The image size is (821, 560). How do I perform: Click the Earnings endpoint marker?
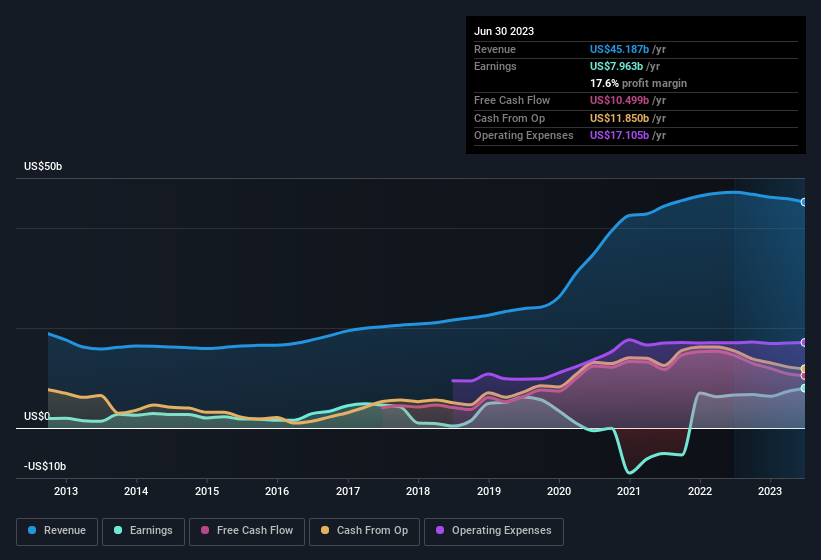(x=804, y=388)
